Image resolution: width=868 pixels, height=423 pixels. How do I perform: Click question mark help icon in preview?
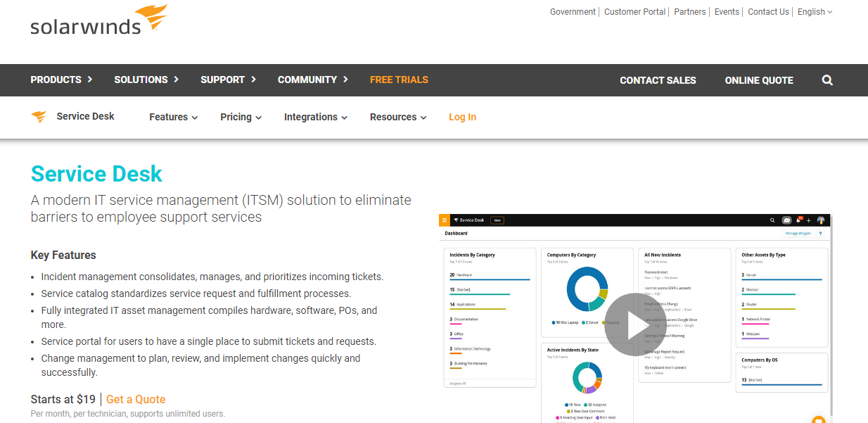[x=819, y=233]
